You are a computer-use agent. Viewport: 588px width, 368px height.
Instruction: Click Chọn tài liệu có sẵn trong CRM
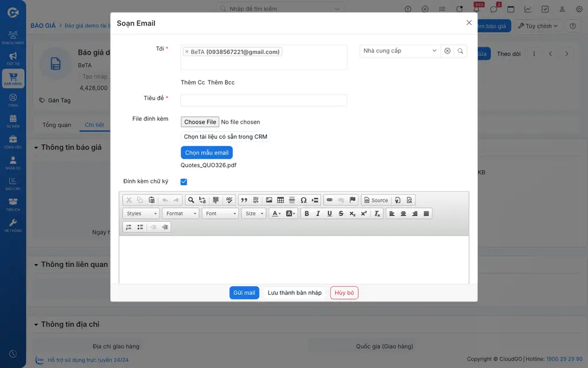[x=225, y=137]
